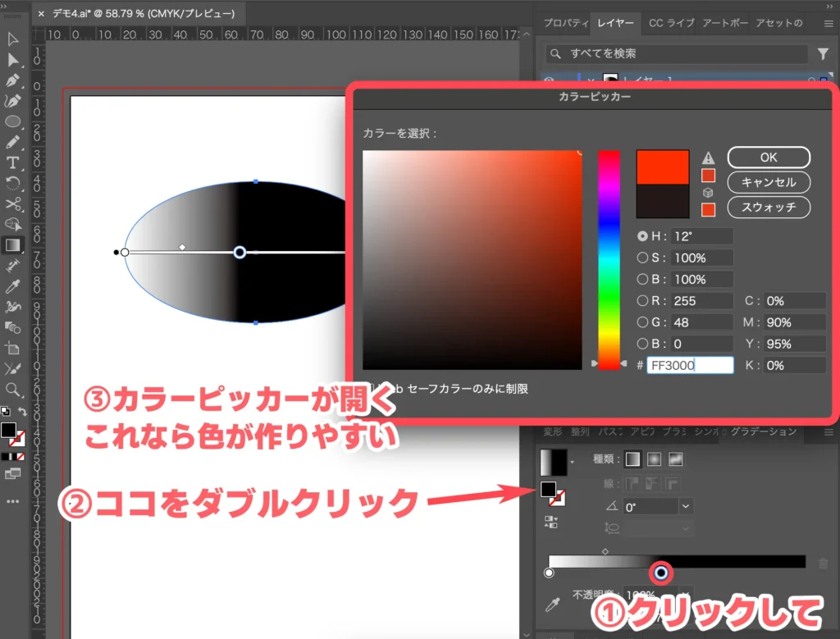Image resolution: width=840 pixels, height=639 pixels.
Task: Select the Type tool
Action: click(13, 162)
